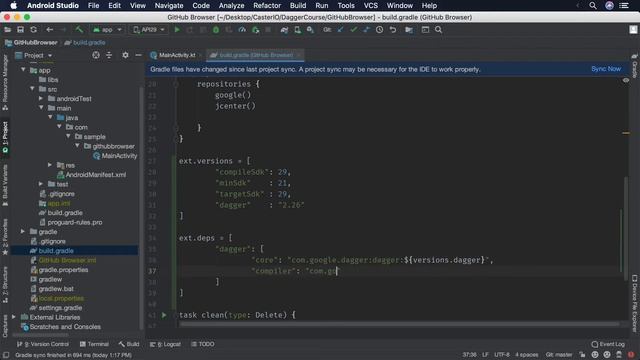Save all files toolbar icon

pyautogui.click(x=20, y=30)
